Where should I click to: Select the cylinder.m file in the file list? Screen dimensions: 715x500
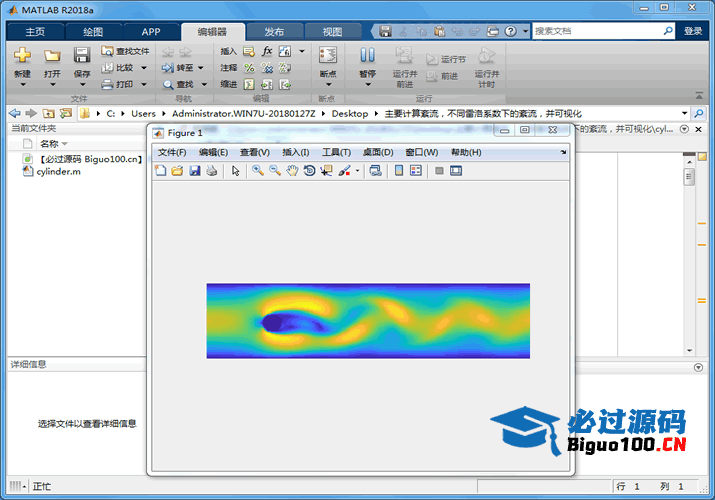[x=58, y=172]
